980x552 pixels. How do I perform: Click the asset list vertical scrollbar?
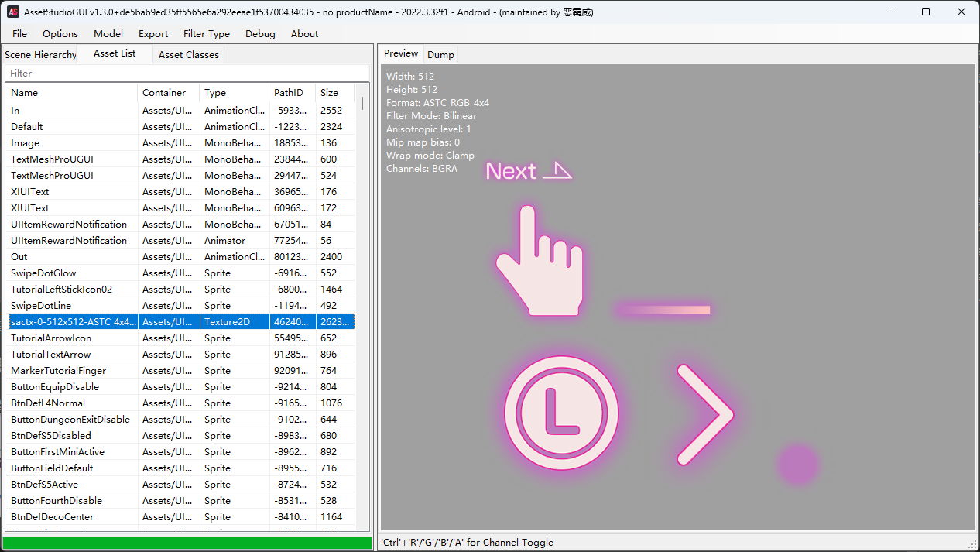(x=362, y=306)
